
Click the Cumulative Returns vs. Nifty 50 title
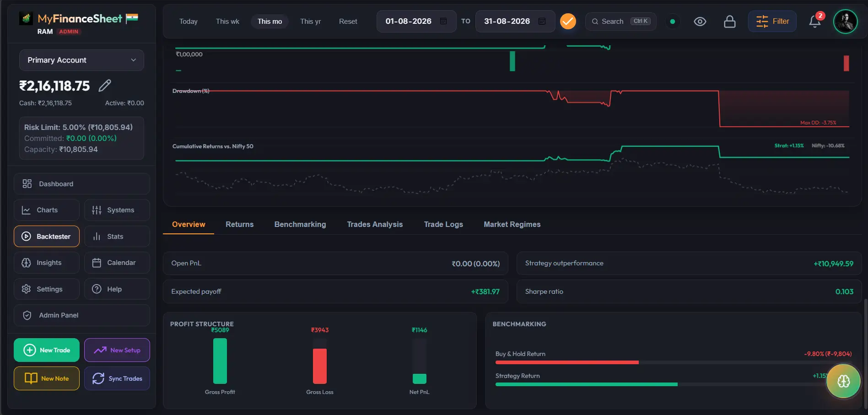[213, 146]
